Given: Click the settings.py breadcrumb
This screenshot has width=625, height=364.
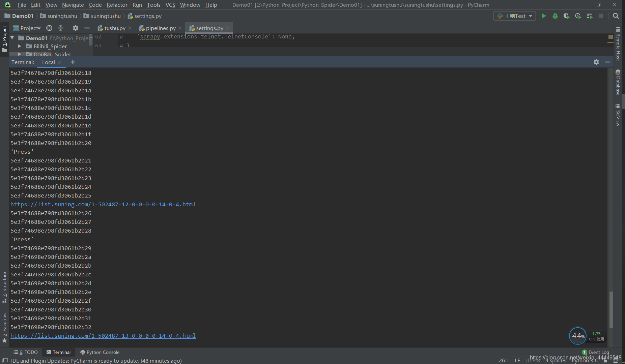Looking at the screenshot, I should [x=145, y=16].
